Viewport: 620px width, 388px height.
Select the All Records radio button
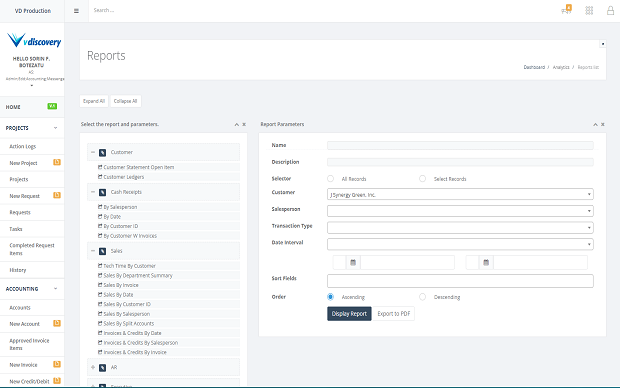[331, 179]
